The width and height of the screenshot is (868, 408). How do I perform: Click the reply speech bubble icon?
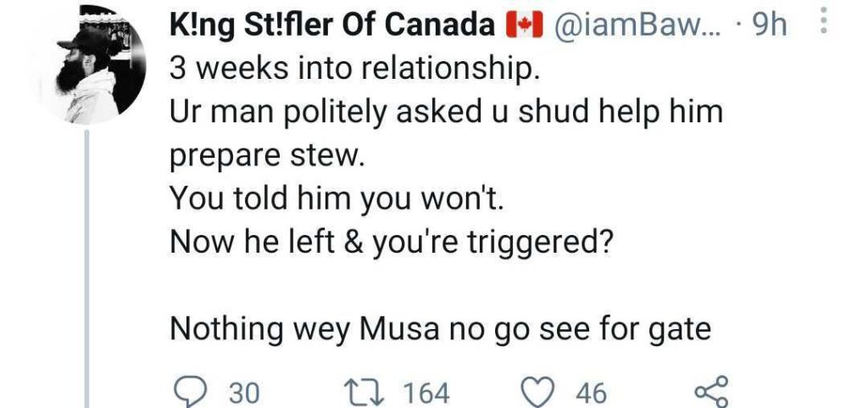click(186, 392)
